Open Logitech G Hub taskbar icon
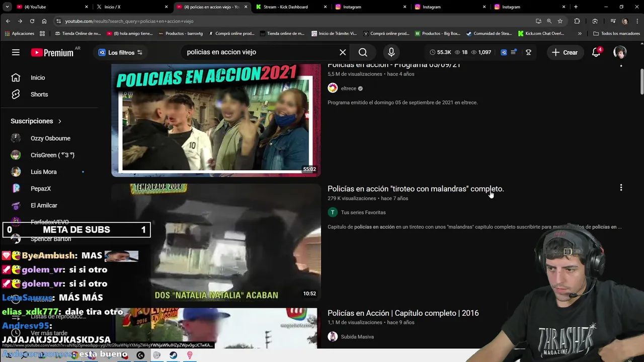The image size is (644, 362). pyautogui.click(x=140, y=355)
